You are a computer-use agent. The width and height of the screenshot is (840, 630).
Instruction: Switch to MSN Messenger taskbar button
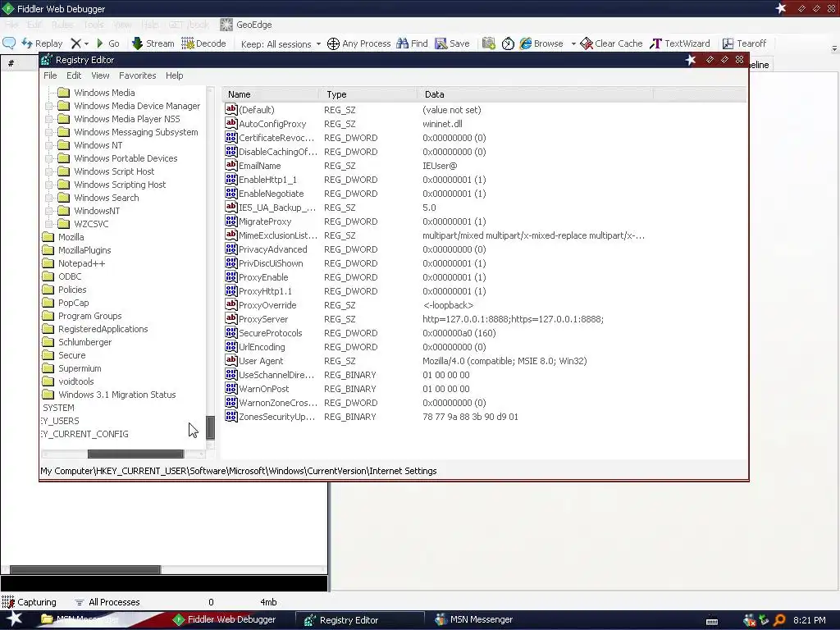[x=474, y=620]
